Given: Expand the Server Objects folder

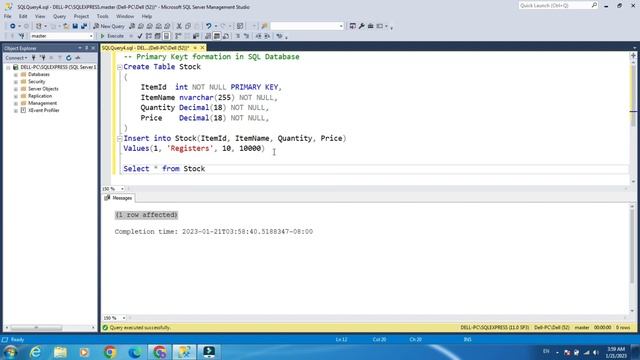Looking at the screenshot, I should [16, 89].
